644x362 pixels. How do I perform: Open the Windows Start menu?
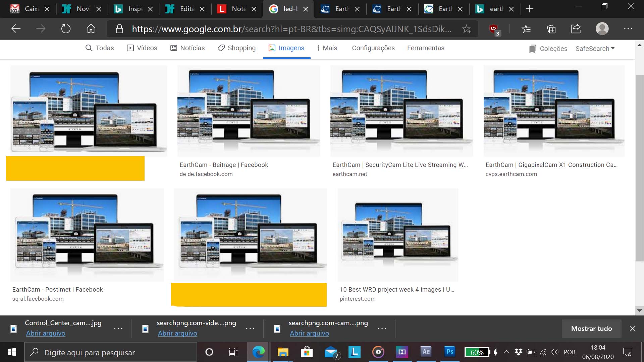tap(12, 352)
